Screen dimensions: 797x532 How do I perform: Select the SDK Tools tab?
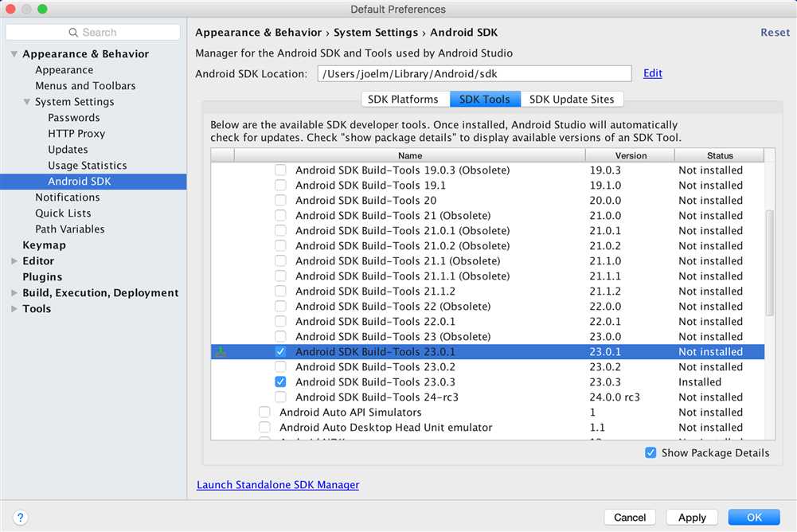click(485, 100)
